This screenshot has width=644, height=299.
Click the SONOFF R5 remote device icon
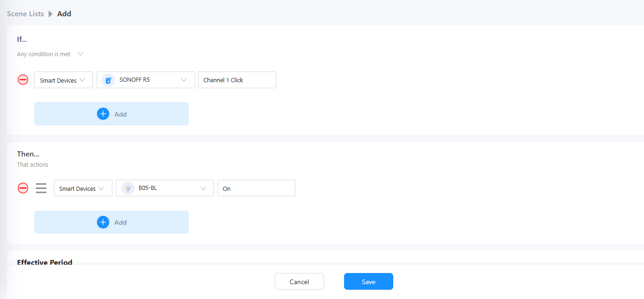click(108, 80)
